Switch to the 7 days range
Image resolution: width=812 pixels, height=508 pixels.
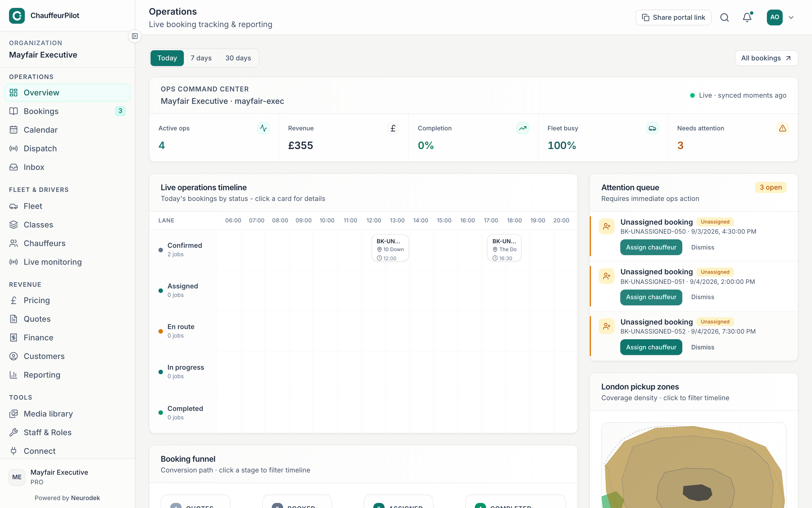(x=201, y=58)
